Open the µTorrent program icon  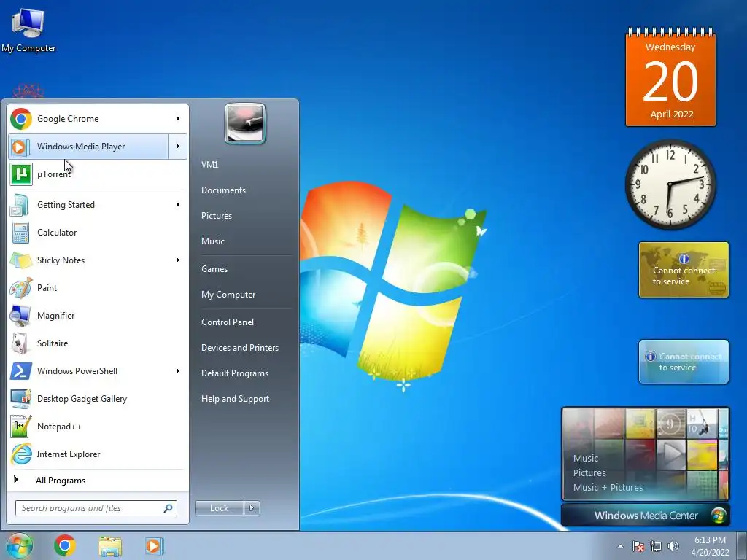click(x=21, y=174)
